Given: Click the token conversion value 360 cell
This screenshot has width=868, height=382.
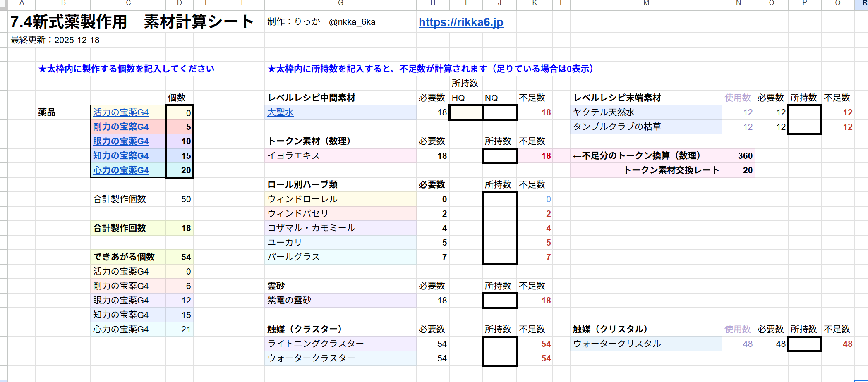Looking at the screenshot, I should (x=739, y=156).
